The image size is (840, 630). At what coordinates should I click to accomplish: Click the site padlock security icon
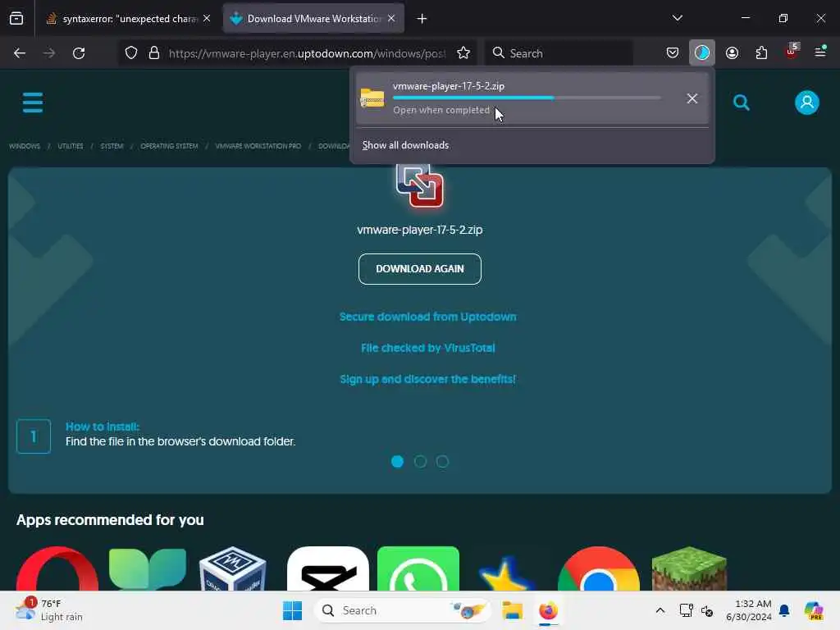(154, 53)
